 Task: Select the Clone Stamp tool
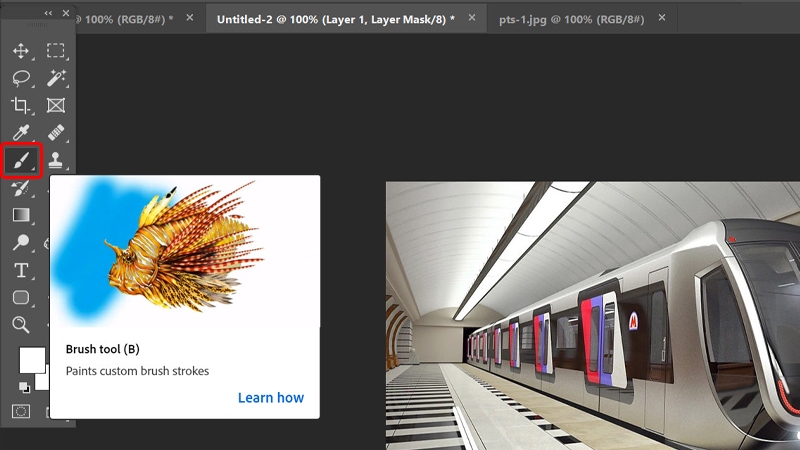click(x=56, y=160)
